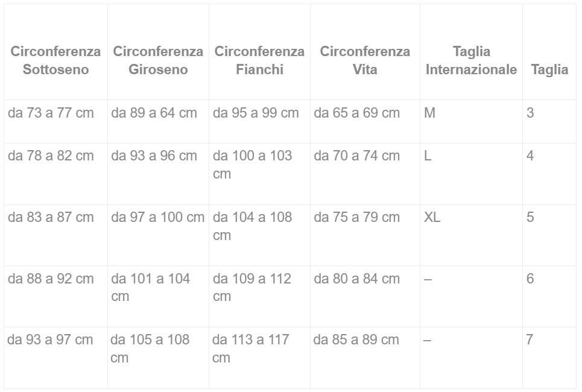Select the 'da 105 a 108 cm' cell
The image size is (582, 392).
pyautogui.click(x=150, y=349)
